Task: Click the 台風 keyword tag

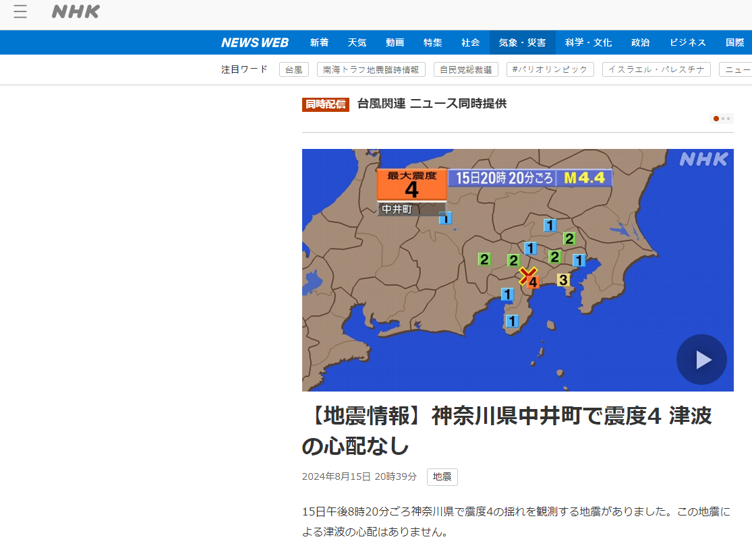Action: 293,69
